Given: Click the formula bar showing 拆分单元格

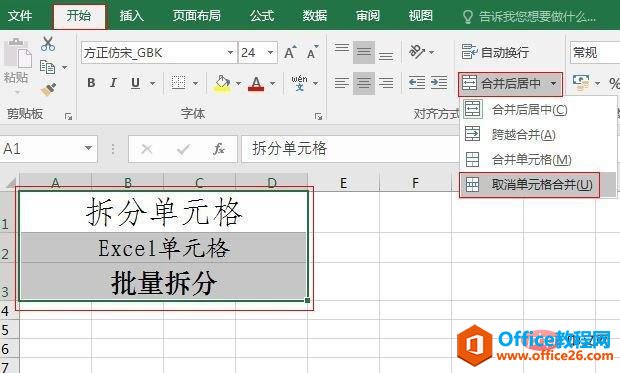Looking at the screenshot, I should tap(350, 149).
